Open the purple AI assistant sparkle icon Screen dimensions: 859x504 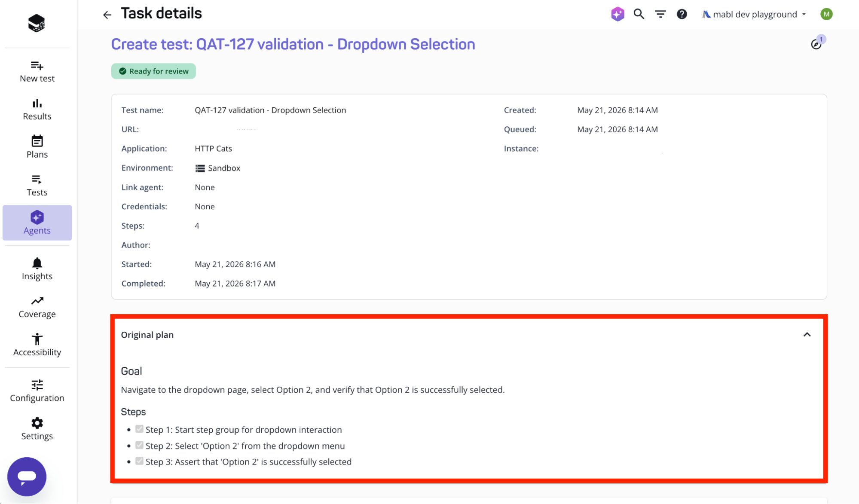[x=618, y=14]
